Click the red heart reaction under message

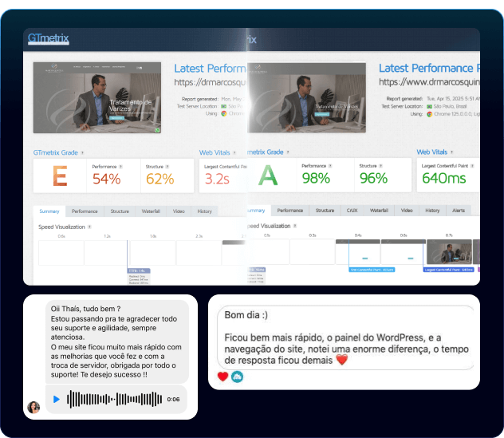pyautogui.click(x=222, y=377)
